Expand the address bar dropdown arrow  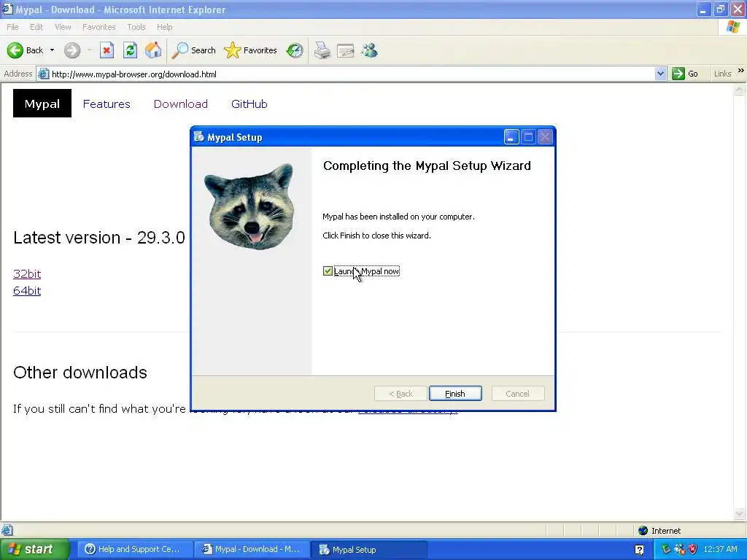[x=659, y=74]
